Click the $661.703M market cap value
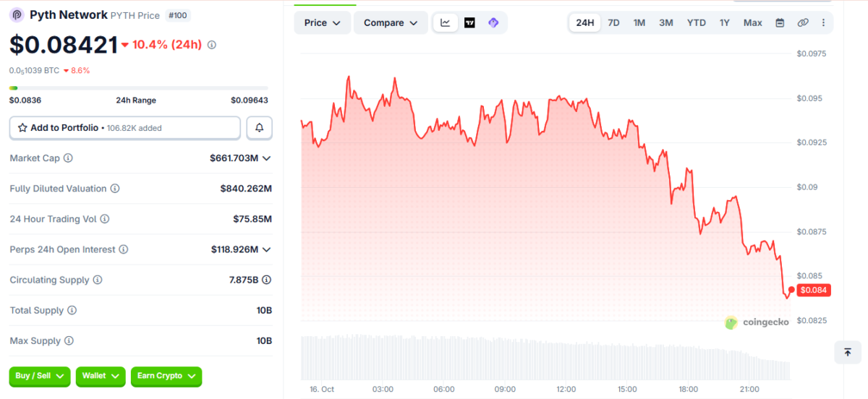The height and width of the screenshot is (399, 868). [x=234, y=158]
